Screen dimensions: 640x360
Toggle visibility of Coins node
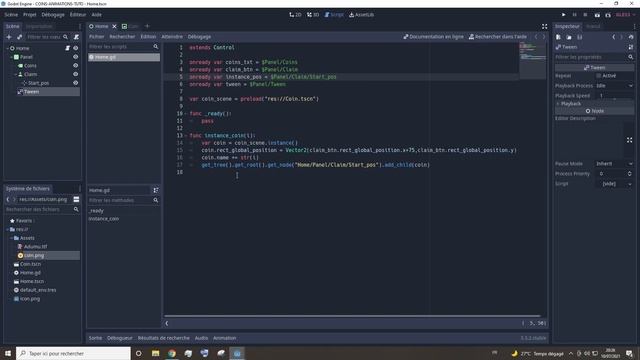point(76,65)
